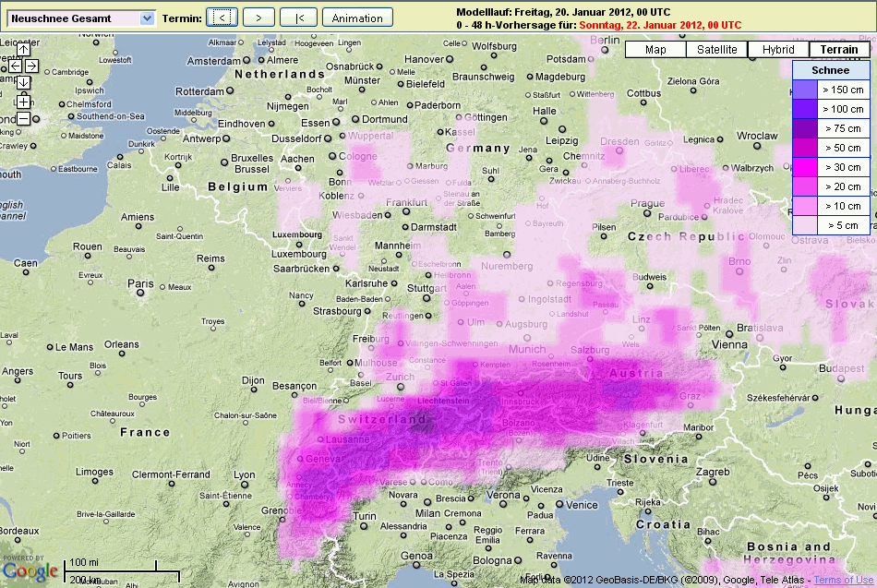Click the Termin label

[x=182, y=18]
